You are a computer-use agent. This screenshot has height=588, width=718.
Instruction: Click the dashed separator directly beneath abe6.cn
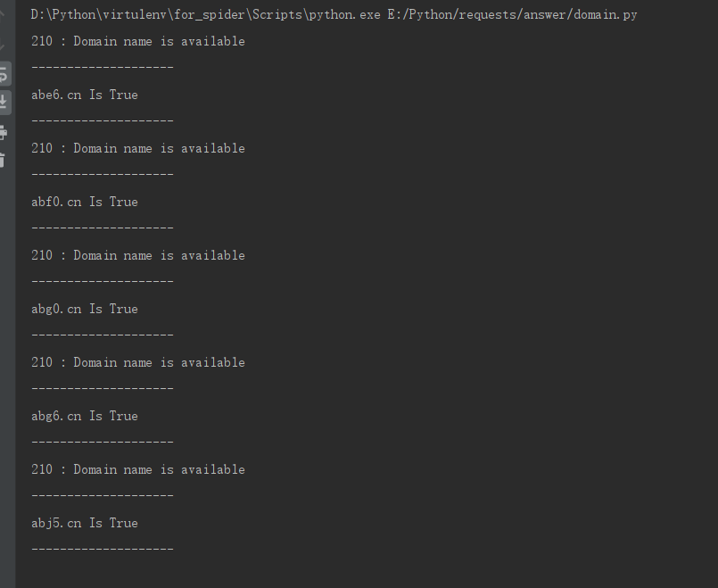coord(103,120)
